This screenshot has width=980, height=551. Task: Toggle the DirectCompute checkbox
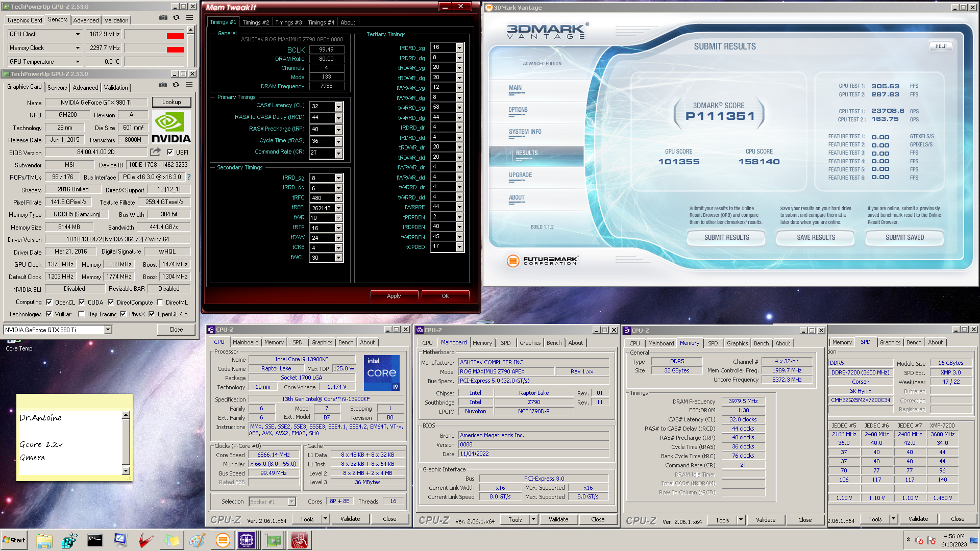111,302
